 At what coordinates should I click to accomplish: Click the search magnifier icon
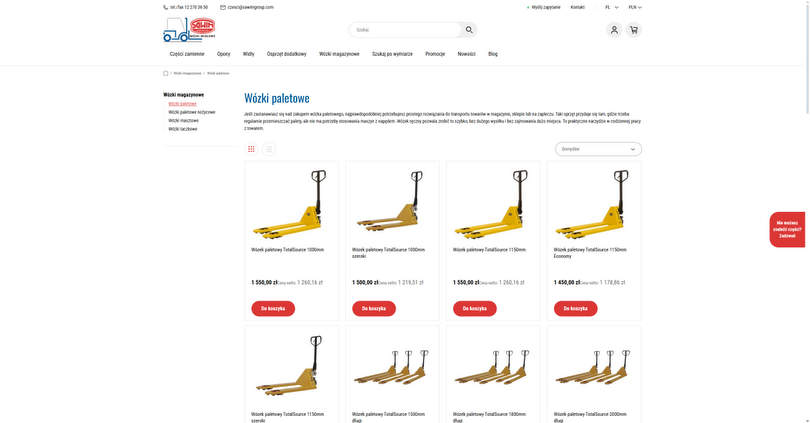coord(469,30)
